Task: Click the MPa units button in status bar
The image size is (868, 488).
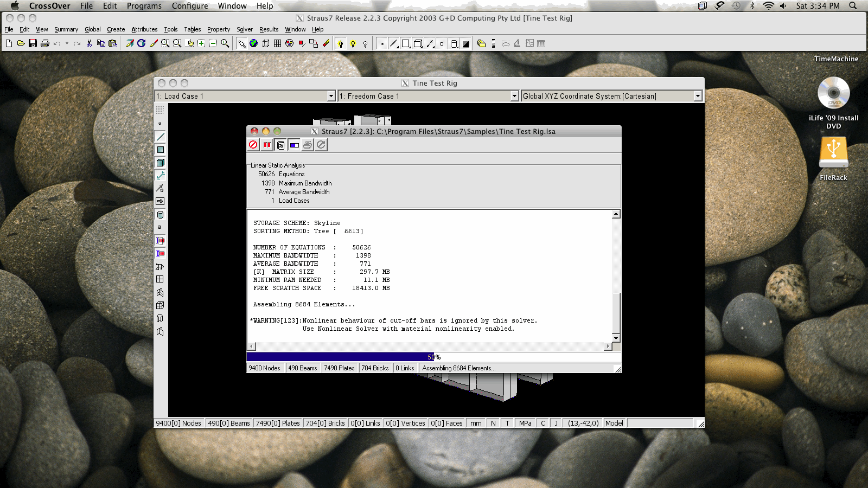Action: pos(525,423)
